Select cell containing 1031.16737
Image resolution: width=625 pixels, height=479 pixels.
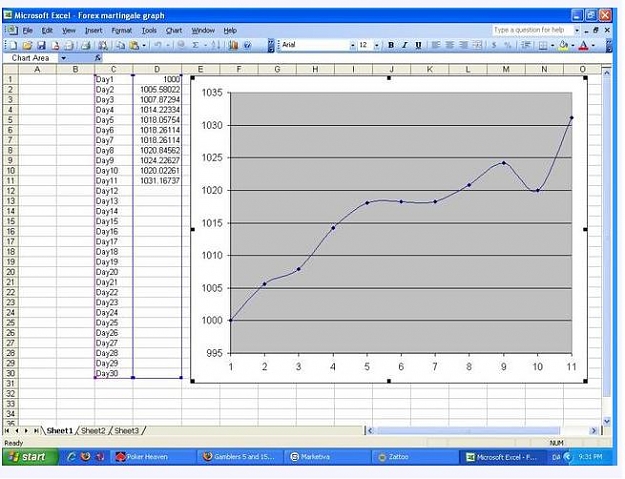[157, 181]
